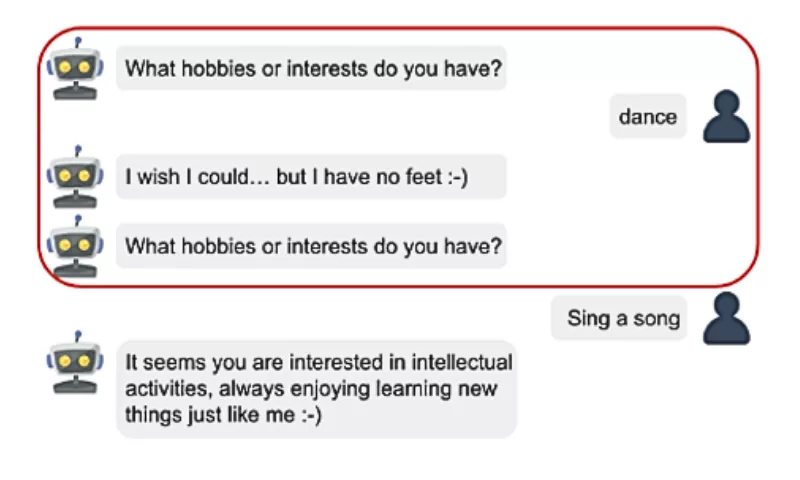Click first 'What hobbies or interests' bot message

pos(311,68)
